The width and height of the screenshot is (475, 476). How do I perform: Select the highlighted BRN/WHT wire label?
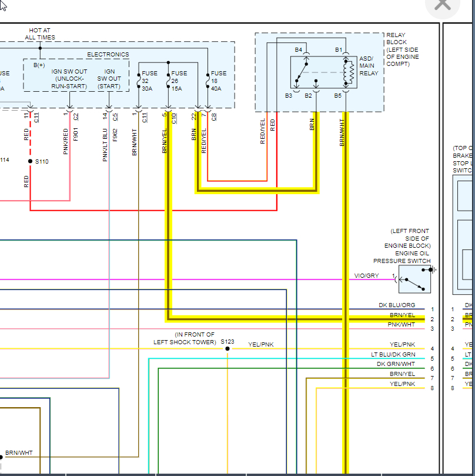342,132
